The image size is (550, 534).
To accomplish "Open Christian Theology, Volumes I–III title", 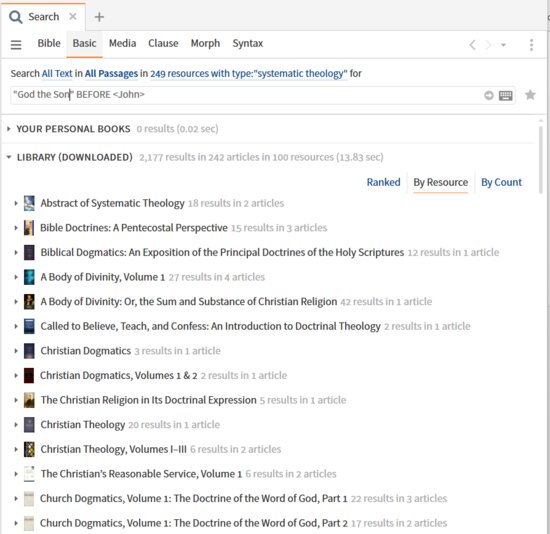I will point(114,449).
